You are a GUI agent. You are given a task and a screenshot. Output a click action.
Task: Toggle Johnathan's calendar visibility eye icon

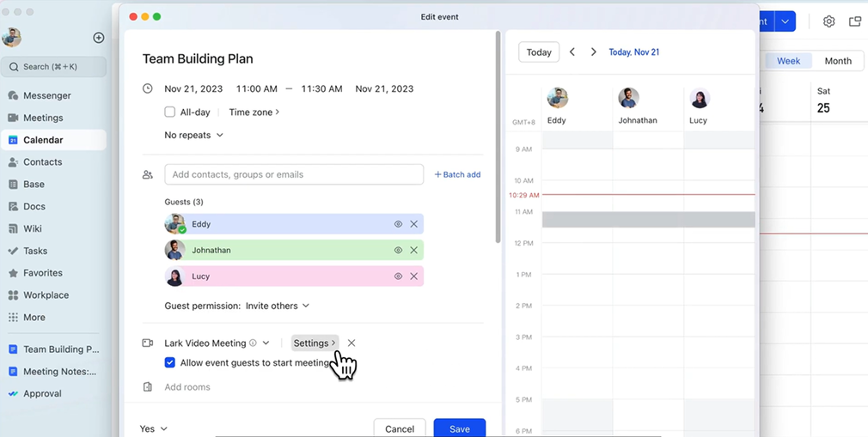pyautogui.click(x=398, y=251)
